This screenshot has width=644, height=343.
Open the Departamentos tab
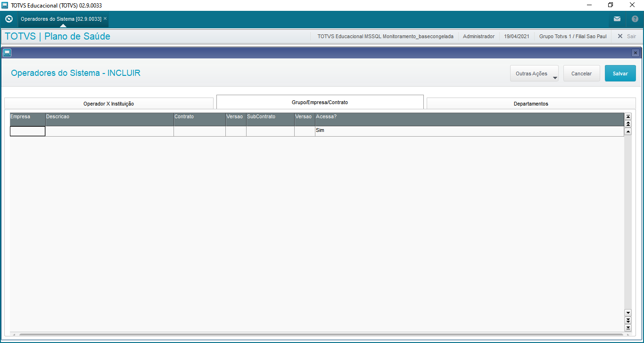531,104
